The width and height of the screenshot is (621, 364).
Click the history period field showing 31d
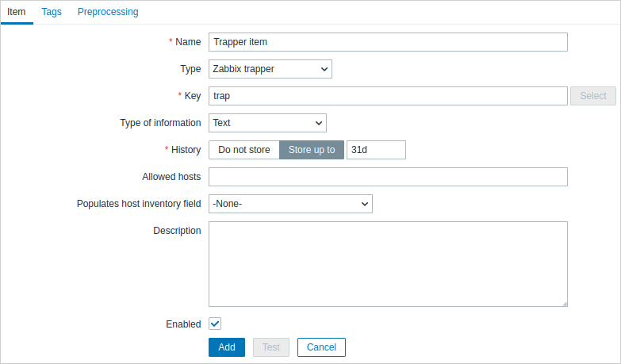[x=376, y=150]
